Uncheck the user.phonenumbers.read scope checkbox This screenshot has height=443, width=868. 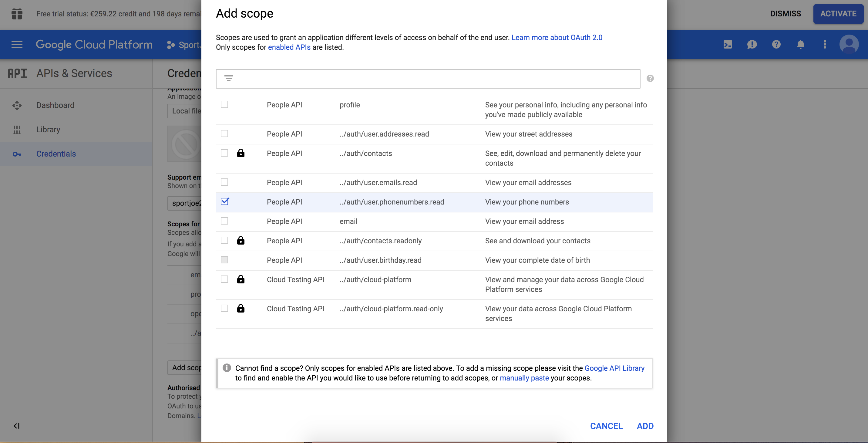click(224, 201)
